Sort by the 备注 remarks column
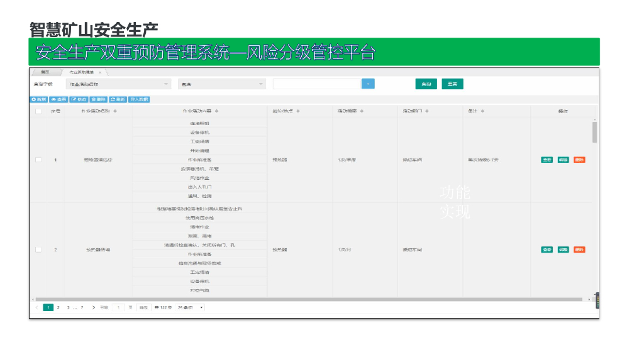644x362 pixels. coord(482,111)
